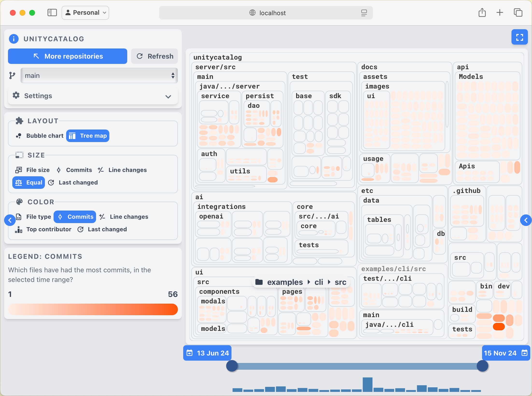This screenshot has height=396, width=532.
Task: Click the tallest bar in commit histogram
Action: pos(368,385)
